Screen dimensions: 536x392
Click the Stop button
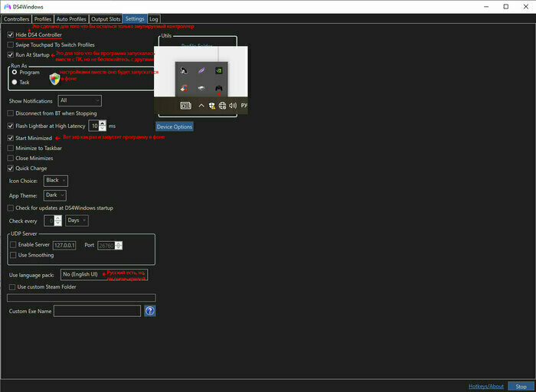pyautogui.click(x=521, y=387)
